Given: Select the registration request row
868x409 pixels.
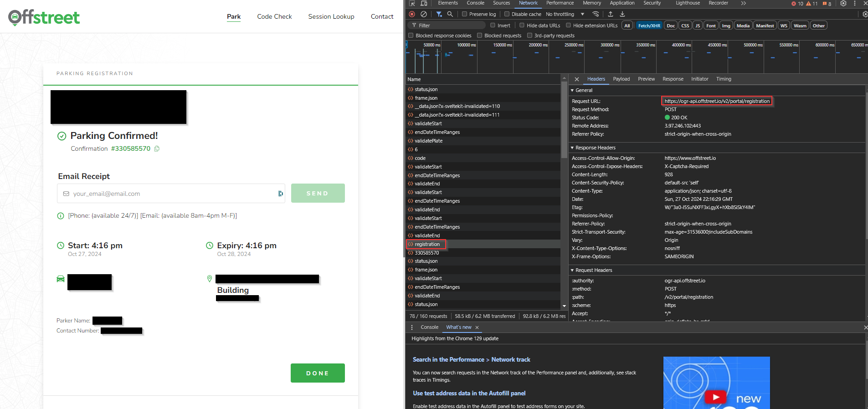Looking at the screenshot, I should [483, 245].
